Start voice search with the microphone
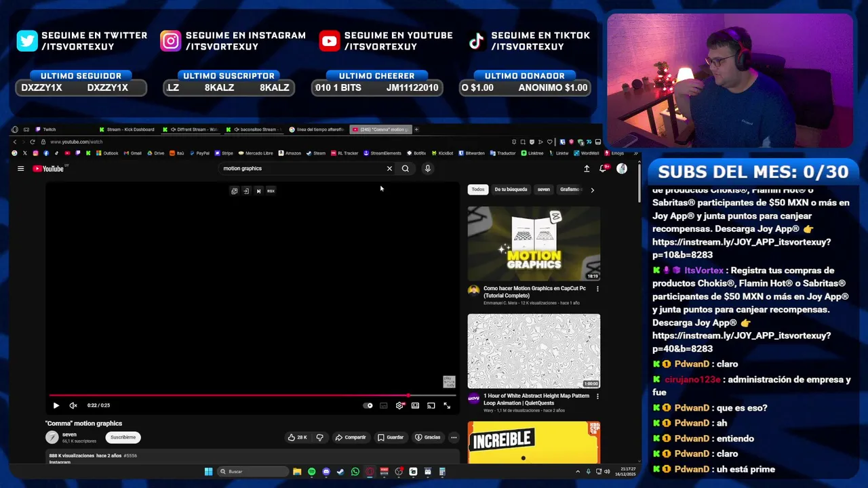 428,169
